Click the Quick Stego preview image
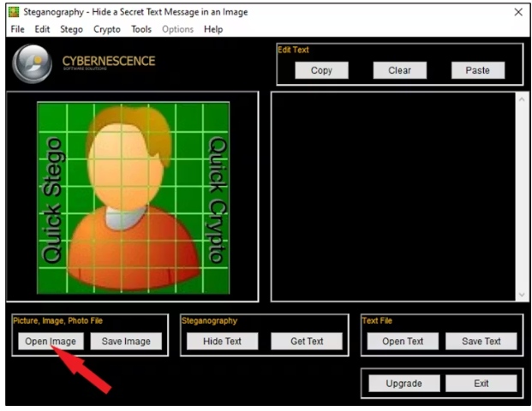 click(x=133, y=196)
